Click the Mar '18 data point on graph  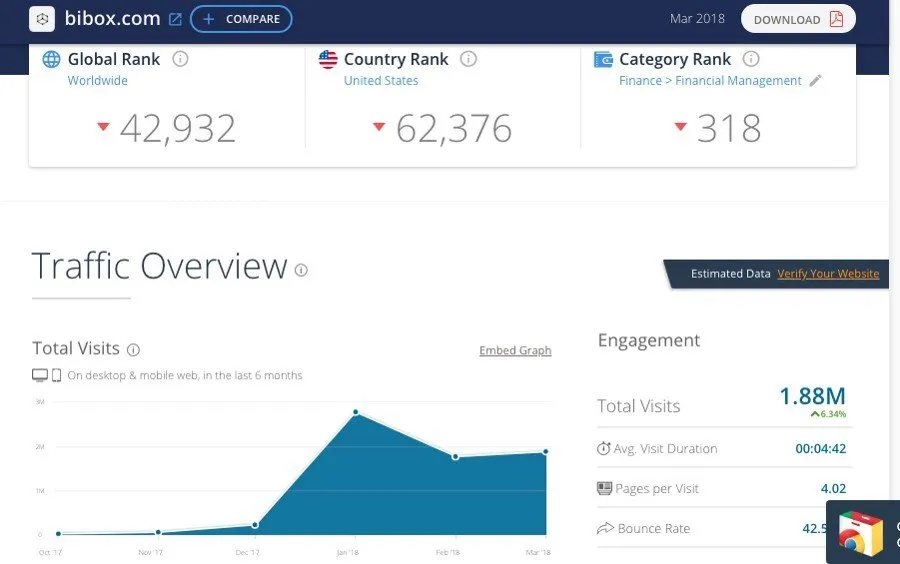[x=545, y=452]
